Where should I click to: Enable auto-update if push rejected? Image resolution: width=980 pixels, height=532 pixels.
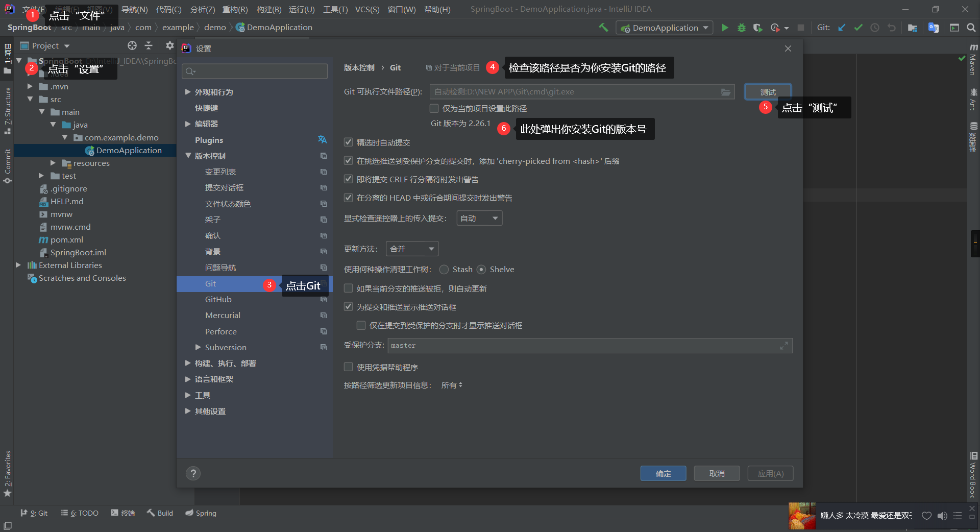coord(348,288)
